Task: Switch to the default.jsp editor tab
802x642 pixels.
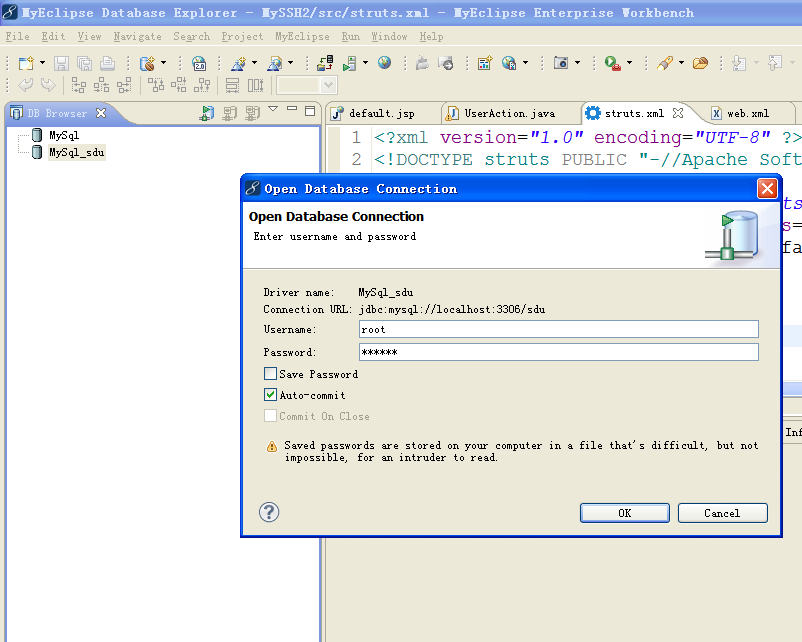Action: pos(382,114)
